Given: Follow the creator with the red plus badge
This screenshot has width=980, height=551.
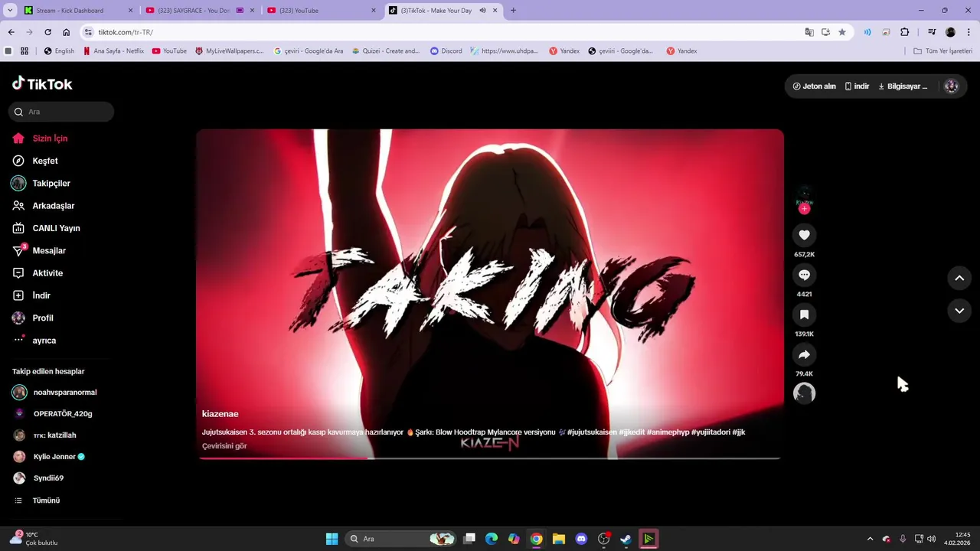Looking at the screenshot, I should click(804, 208).
